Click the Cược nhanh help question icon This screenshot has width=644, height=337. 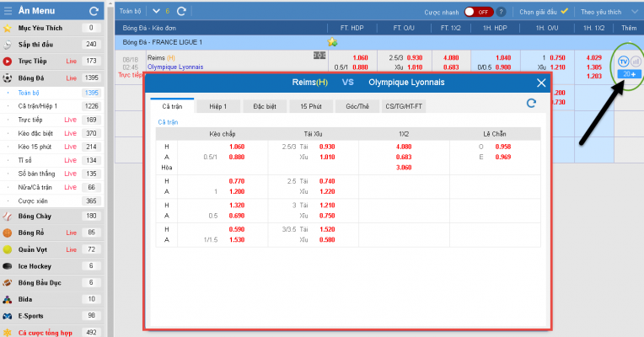(x=502, y=13)
